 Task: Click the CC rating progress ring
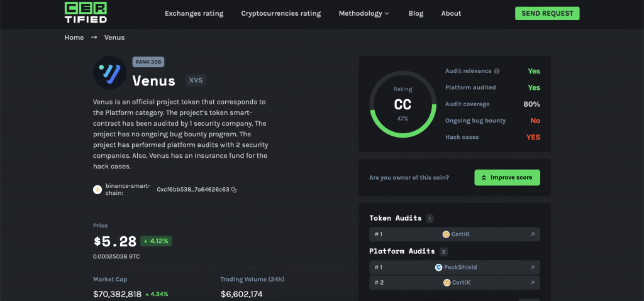[402, 104]
